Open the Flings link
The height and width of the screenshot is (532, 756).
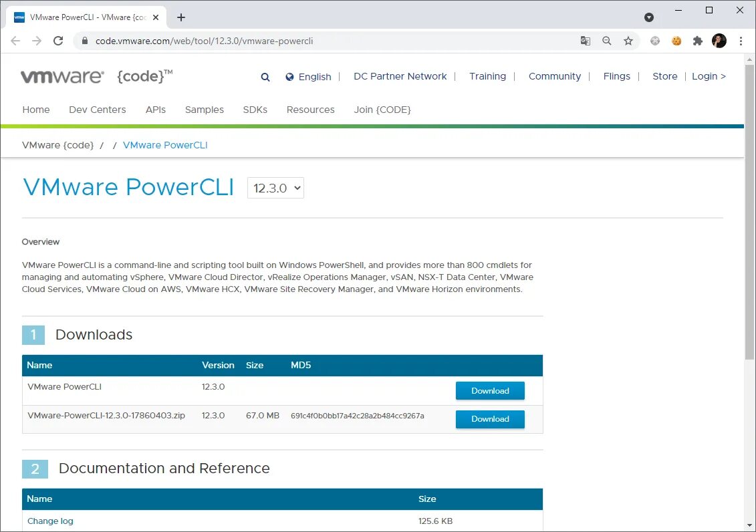click(617, 76)
